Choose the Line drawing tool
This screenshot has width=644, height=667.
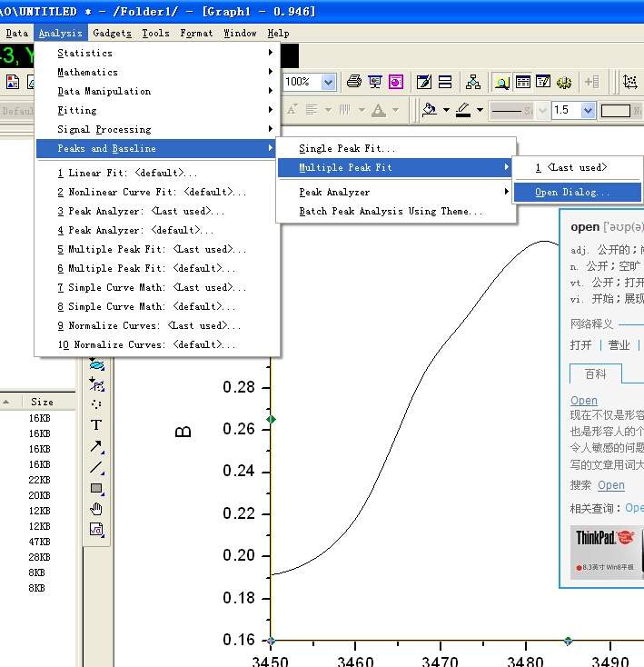point(96,467)
